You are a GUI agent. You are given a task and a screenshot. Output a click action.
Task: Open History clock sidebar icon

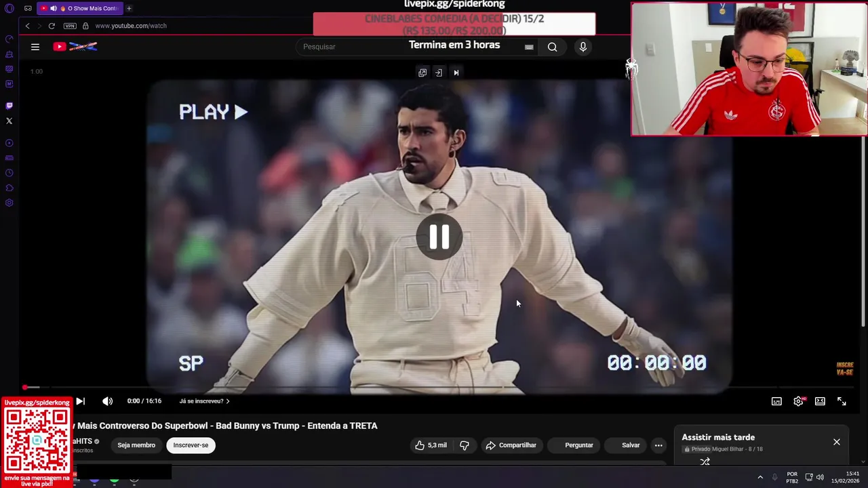[9, 173]
